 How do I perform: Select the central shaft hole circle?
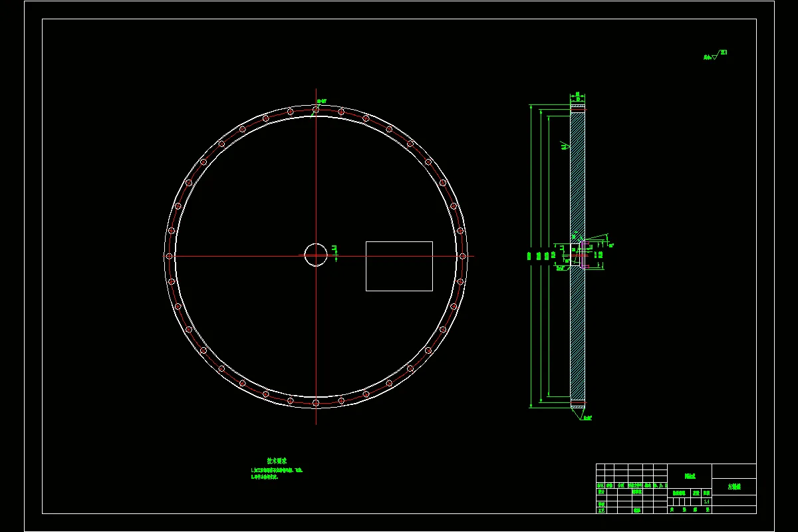(316, 254)
